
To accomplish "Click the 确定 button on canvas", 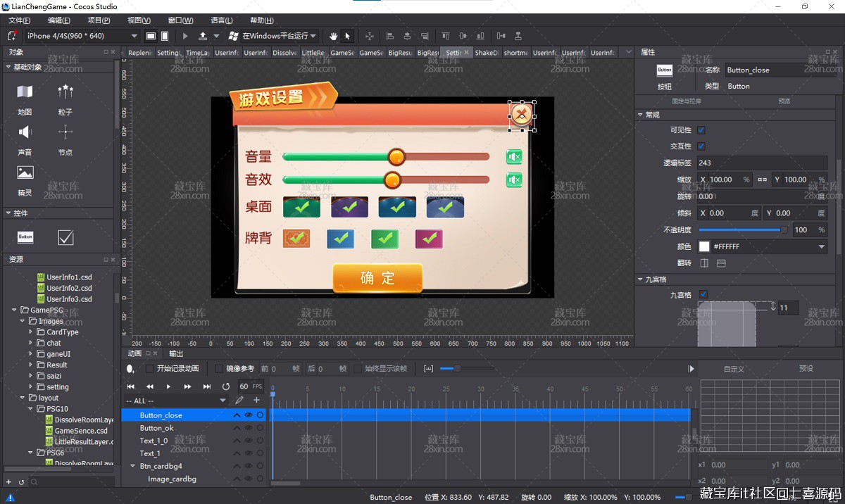I will tap(377, 278).
